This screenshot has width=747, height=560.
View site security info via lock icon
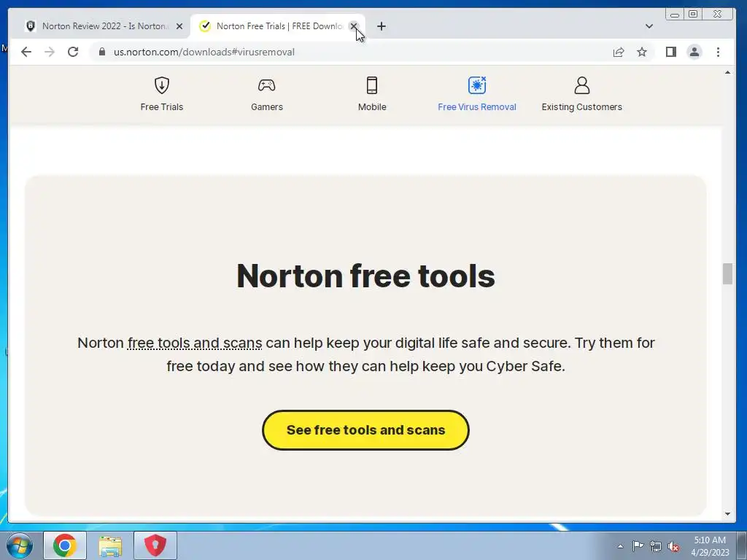point(102,52)
